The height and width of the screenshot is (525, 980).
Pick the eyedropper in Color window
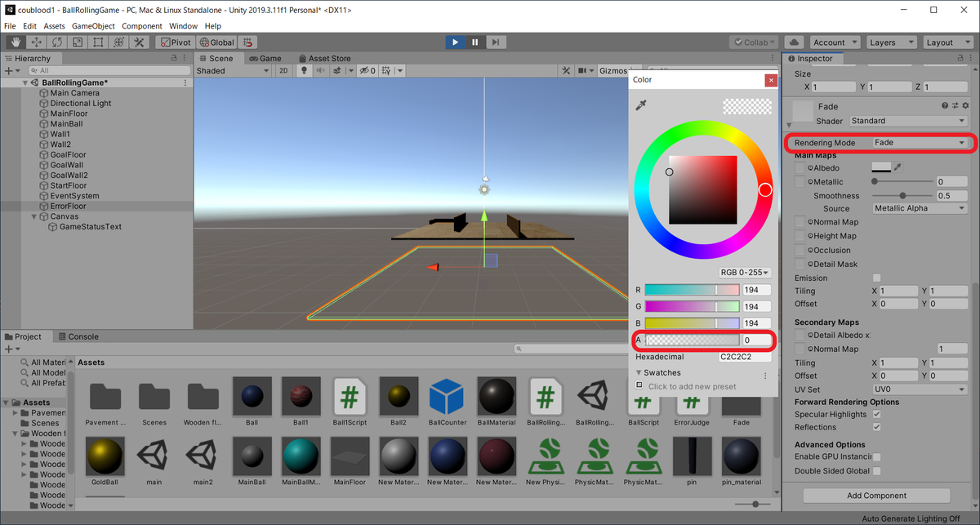pos(643,105)
